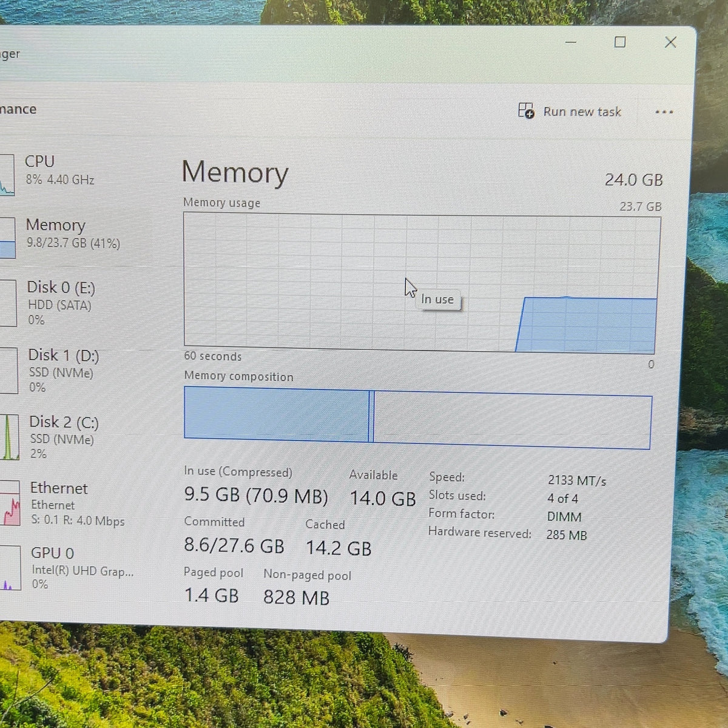Click the 23.7 GB graph scale label
The image size is (728, 728).
pyautogui.click(x=641, y=207)
